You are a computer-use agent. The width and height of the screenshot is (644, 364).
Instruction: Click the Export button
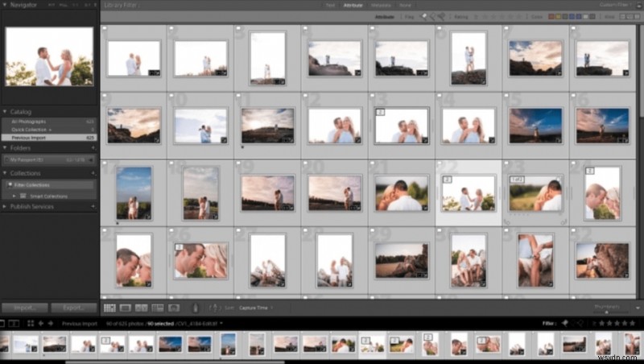[x=73, y=308]
